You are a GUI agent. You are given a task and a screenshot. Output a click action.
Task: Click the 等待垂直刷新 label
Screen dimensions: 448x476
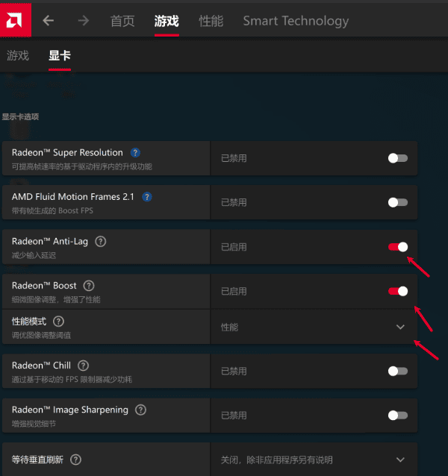point(37,460)
